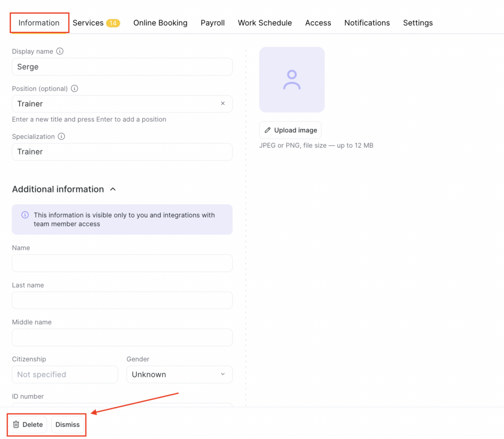The height and width of the screenshot is (439, 504).
Task: Focus the Display name field containing Serge
Action: pos(122,67)
